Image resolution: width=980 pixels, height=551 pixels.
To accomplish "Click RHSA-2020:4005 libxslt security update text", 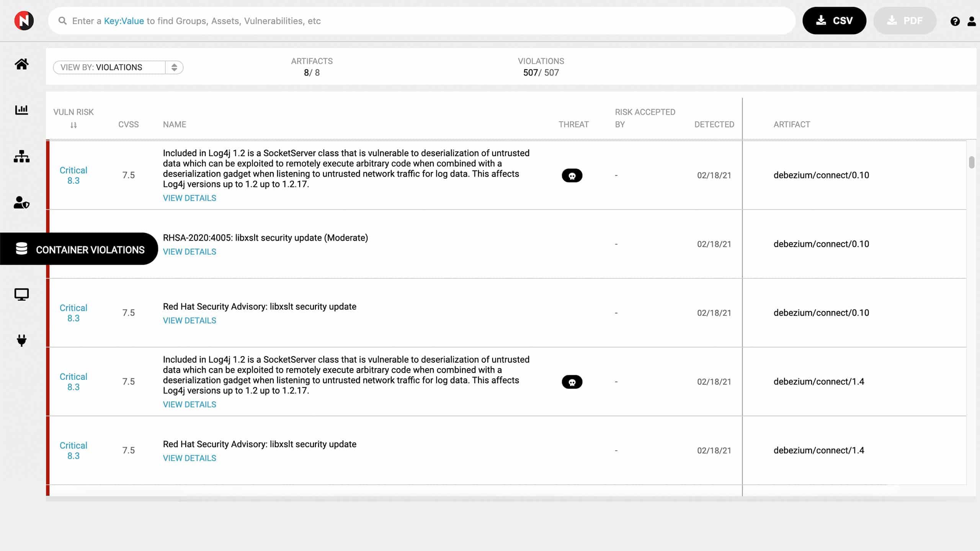I will pos(265,238).
